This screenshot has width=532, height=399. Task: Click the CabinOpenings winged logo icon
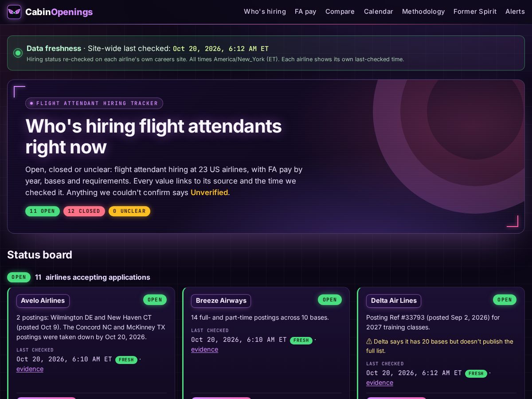pyautogui.click(x=14, y=12)
